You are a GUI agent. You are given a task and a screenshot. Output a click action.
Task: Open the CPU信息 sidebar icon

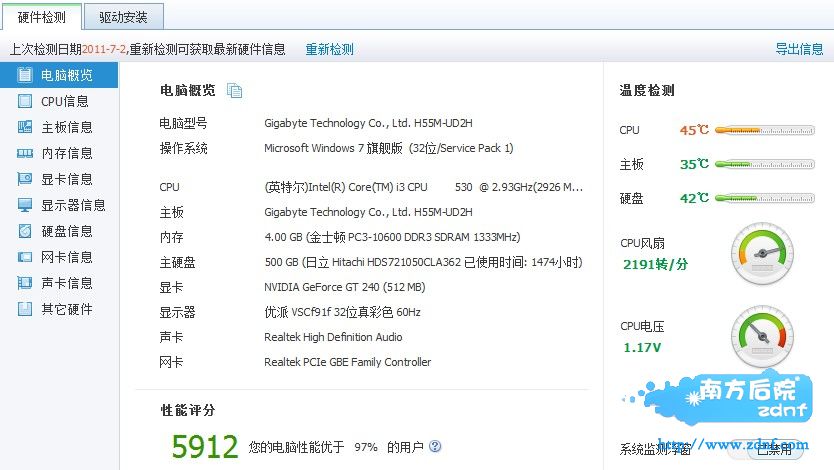[24, 101]
